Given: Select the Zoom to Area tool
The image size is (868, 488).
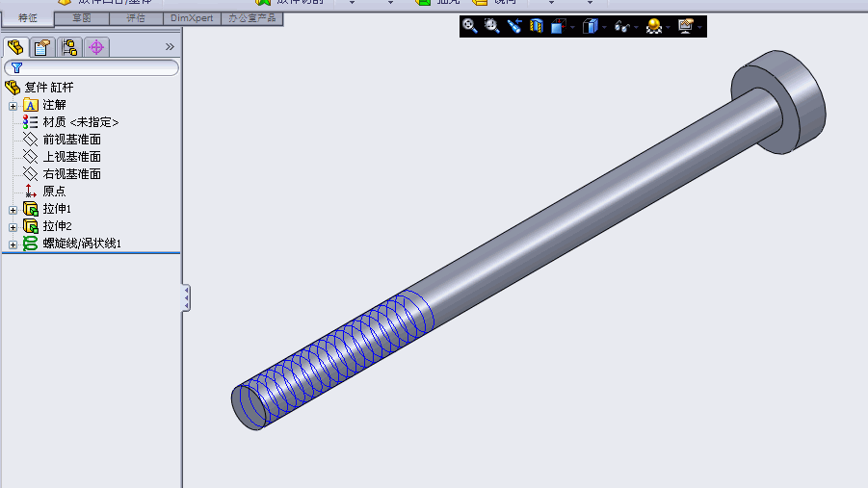Looking at the screenshot, I should coord(491,26).
